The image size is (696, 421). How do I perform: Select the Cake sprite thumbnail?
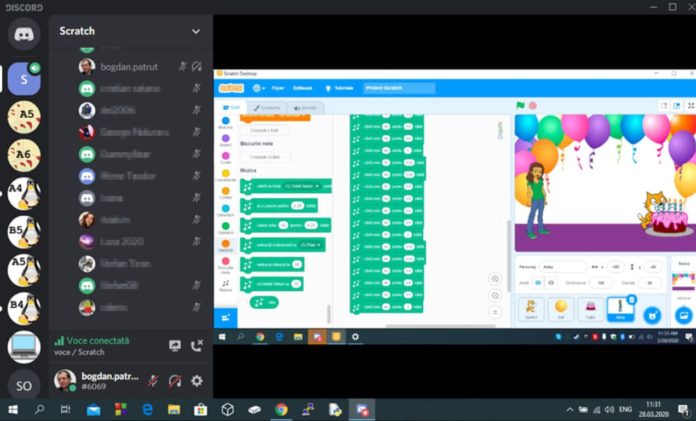pyautogui.click(x=591, y=310)
